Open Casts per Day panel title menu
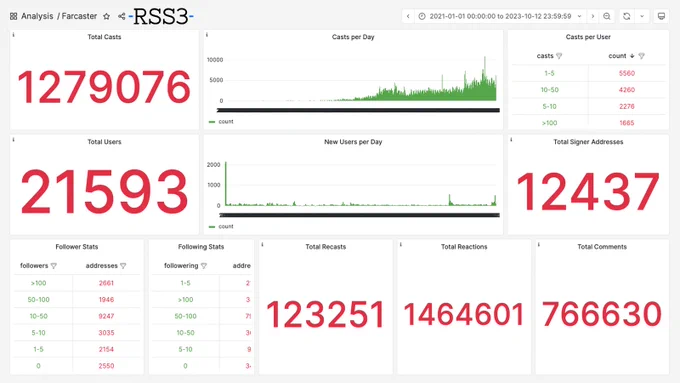This screenshot has height=383, width=680. click(x=353, y=37)
